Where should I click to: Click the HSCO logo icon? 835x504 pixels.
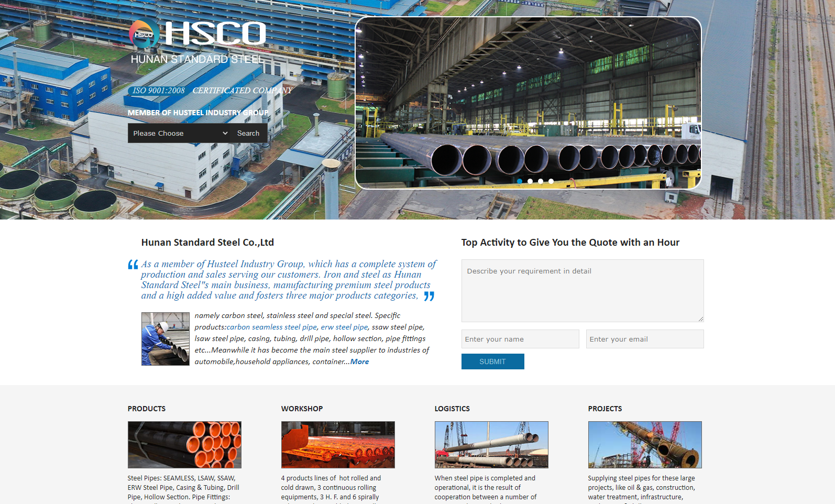coord(144,35)
